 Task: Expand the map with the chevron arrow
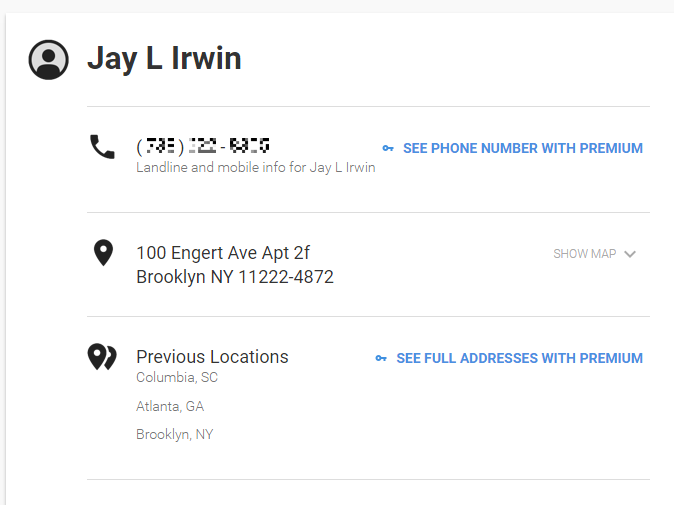click(x=630, y=254)
